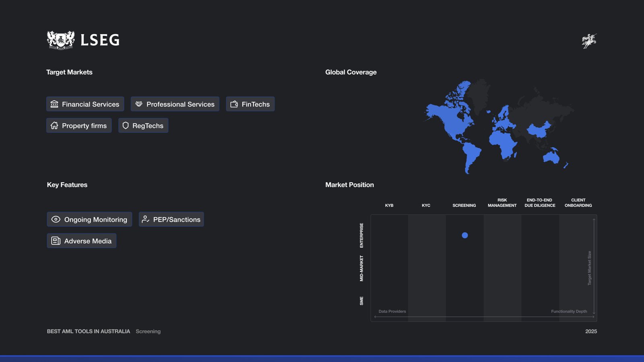Click the RISK MANAGEMENT column label
This screenshot has height=362, width=644.
coord(502,203)
